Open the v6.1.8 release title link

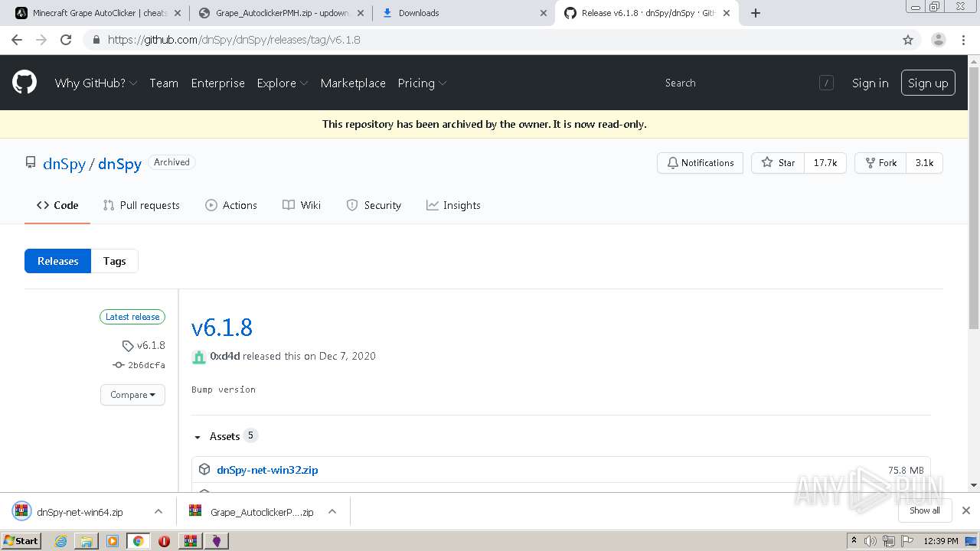(222, 328)
